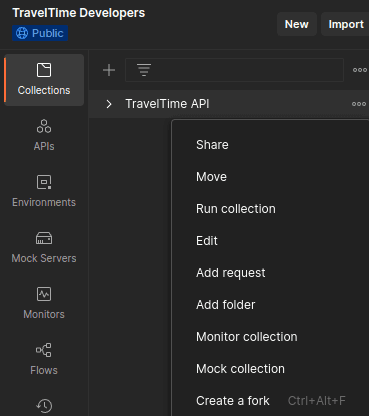Click the Import button
The width and height of the screenshot is (369, 416).
[x=345, y=24]
